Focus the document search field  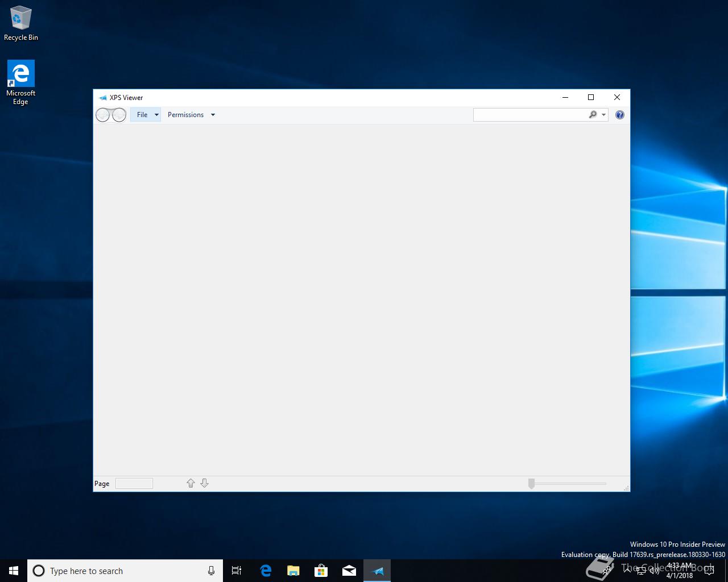tap(530, 115)
